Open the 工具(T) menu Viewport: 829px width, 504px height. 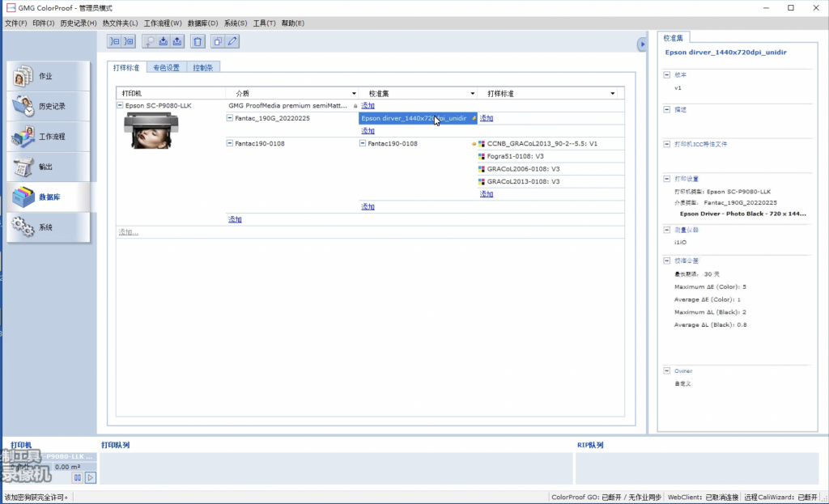click(x=265, y=23)
